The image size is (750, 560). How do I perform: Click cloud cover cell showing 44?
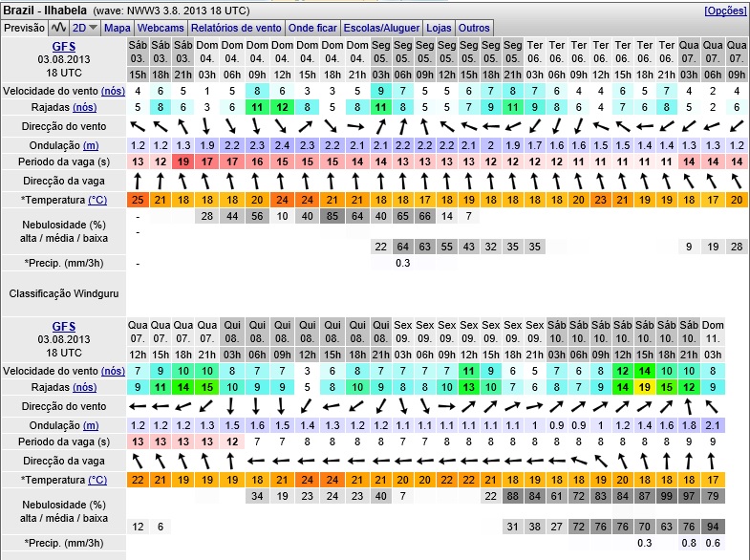pos(232,216)
